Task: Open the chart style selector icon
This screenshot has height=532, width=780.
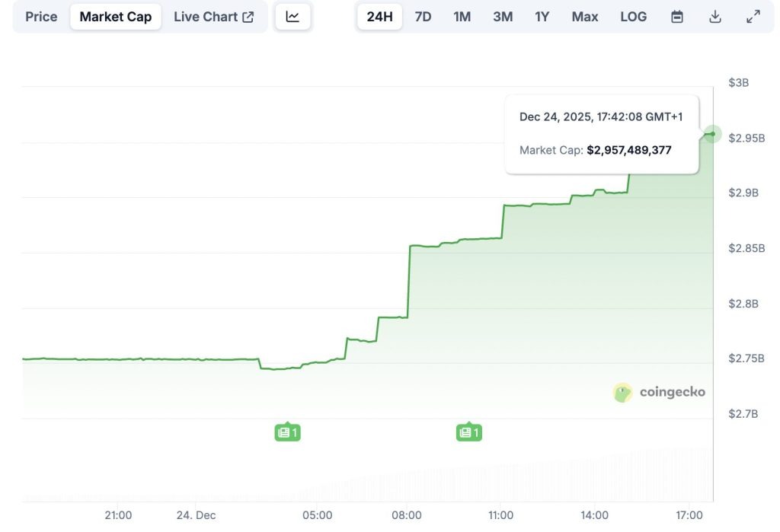Action: click(293, 16)
